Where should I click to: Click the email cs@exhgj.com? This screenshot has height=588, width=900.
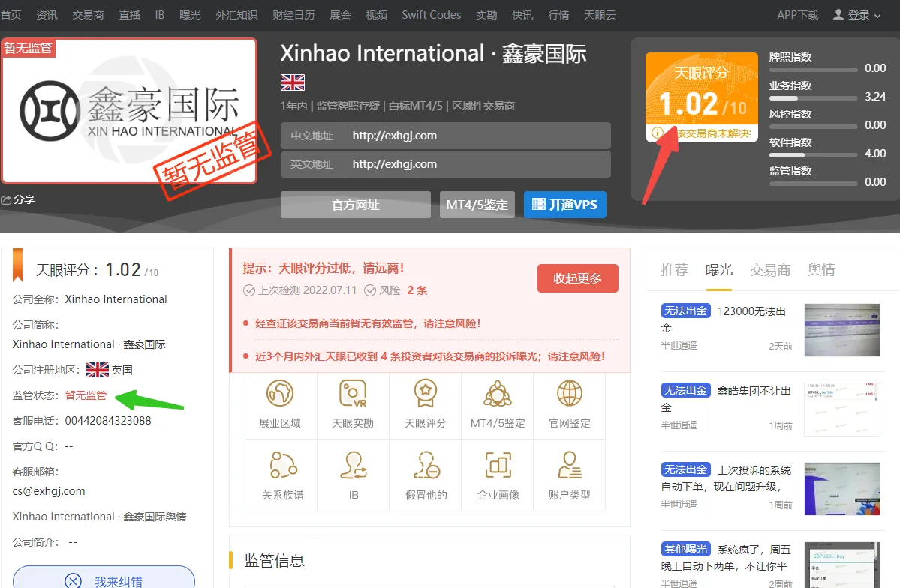[49, 491]
